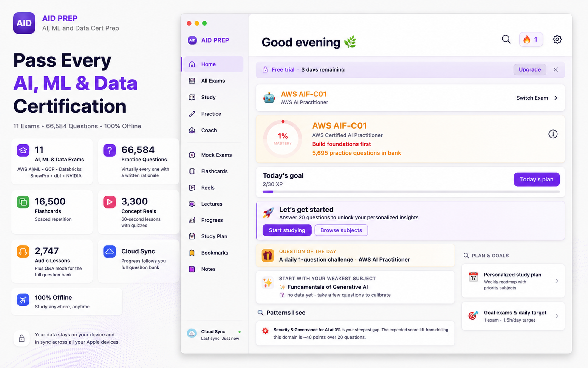Viewport: 588px width, 368px height.
Task: Click the Today's goal XP progress bar
Action: click(411, 192)
